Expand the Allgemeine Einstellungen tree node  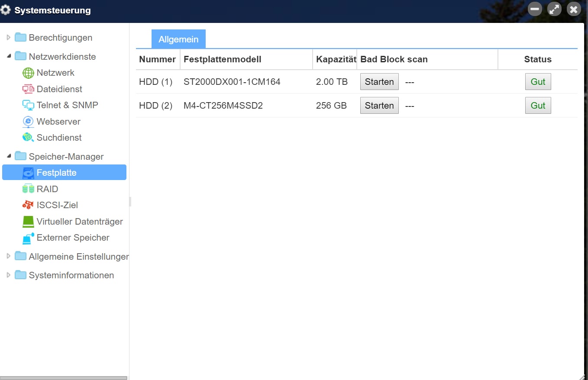(x=9, y=256)
